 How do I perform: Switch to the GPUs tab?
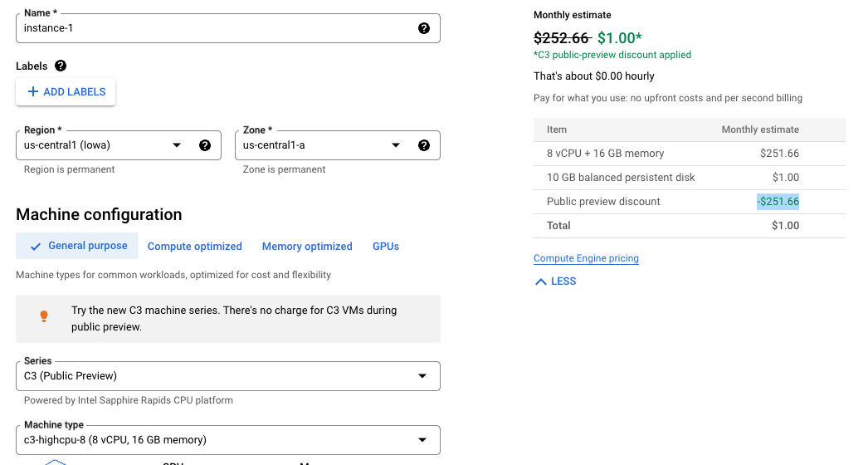click(x=386, y=247)
